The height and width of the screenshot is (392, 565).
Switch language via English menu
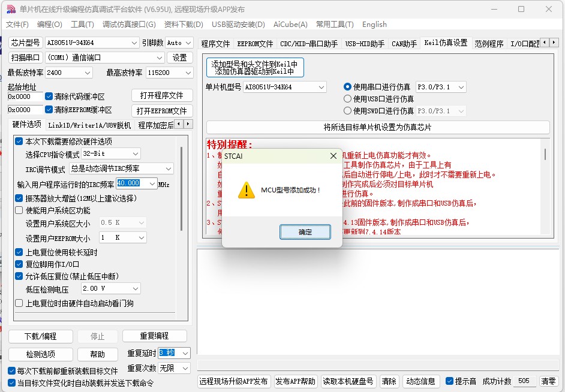coord(374,25)
